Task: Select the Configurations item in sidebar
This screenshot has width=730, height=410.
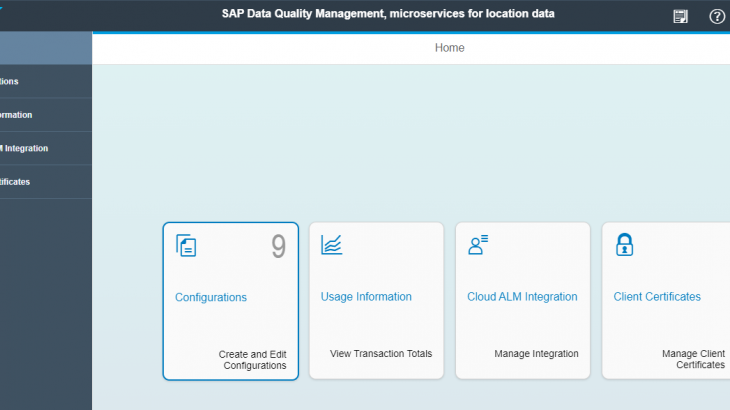Action: pos(46,81)
